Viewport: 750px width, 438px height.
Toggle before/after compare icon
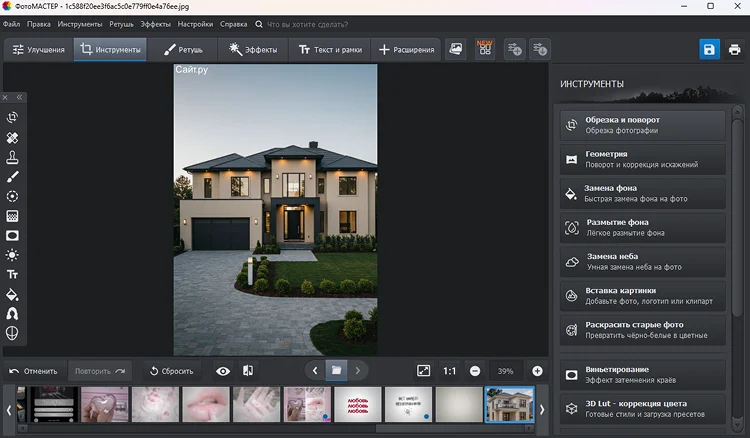(x=248, y=371)
